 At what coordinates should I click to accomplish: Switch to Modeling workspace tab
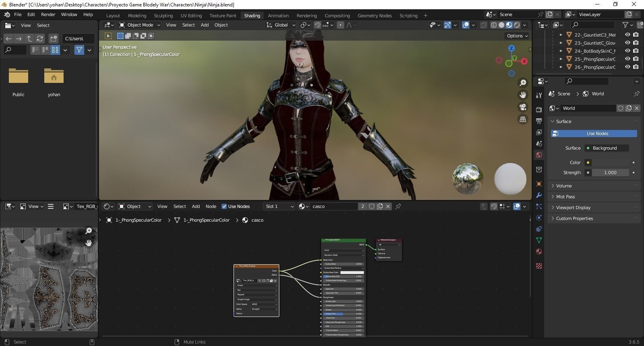(x=137, y=16)
